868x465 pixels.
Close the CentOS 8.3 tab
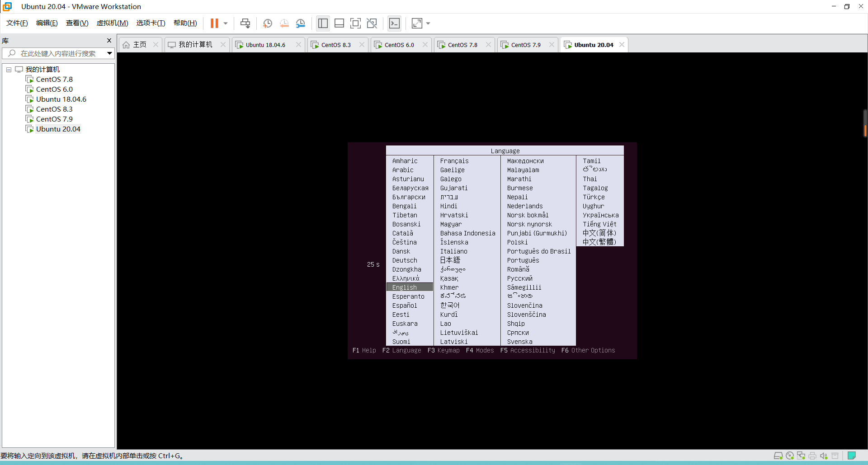pyautogui.click(x=362, y=45)
